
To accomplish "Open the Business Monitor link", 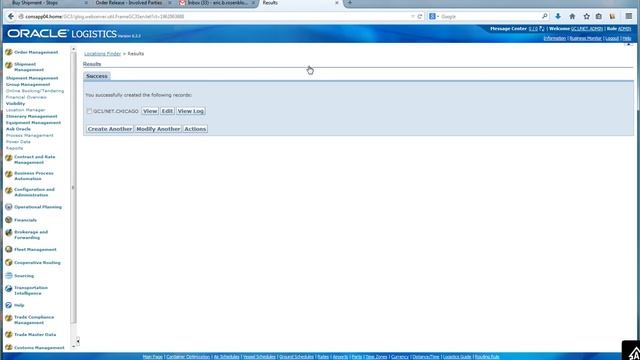I will click(585, 38).
